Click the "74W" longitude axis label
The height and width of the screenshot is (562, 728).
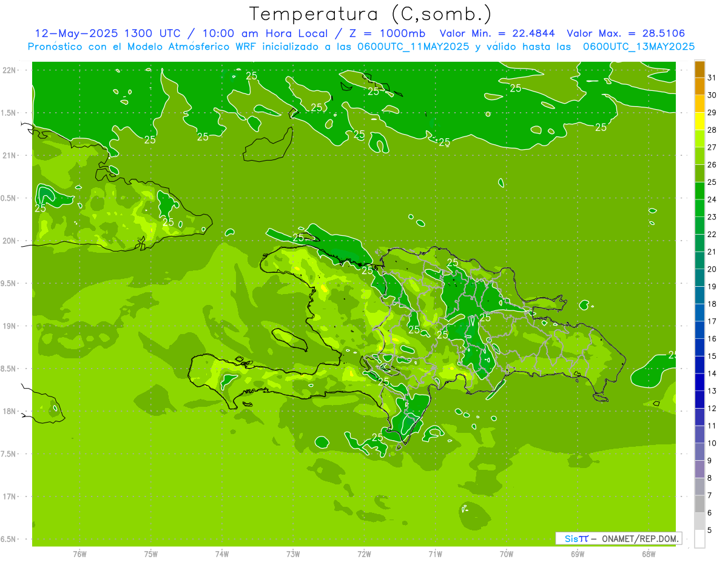coord(222,554)
